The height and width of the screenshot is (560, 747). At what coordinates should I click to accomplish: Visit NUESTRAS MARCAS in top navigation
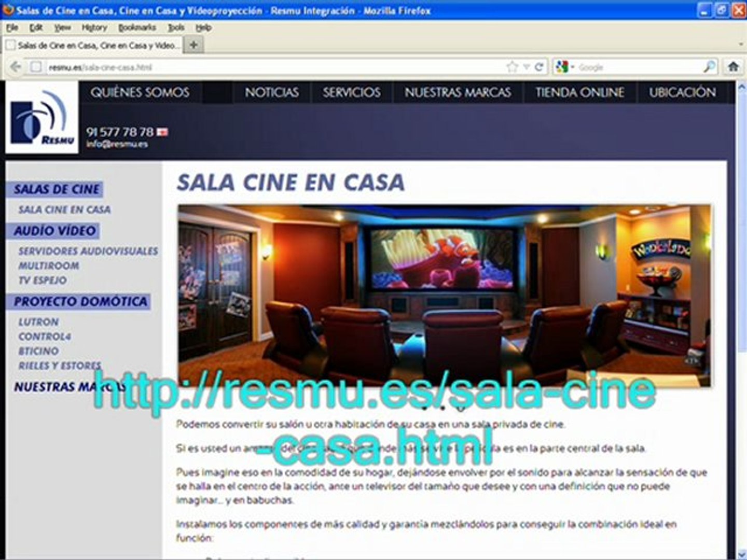[x=458, y=92]
